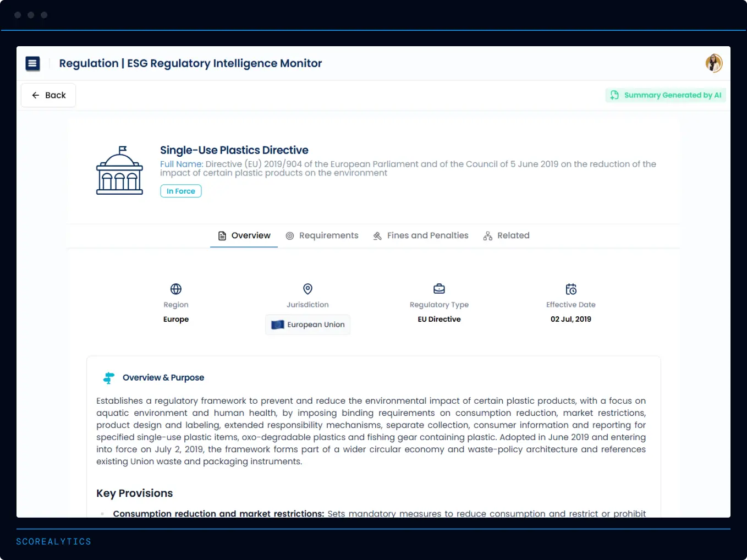This screenshot has height=560, width=747.
Task: Go back using the Back button
Action: (48, 95)
